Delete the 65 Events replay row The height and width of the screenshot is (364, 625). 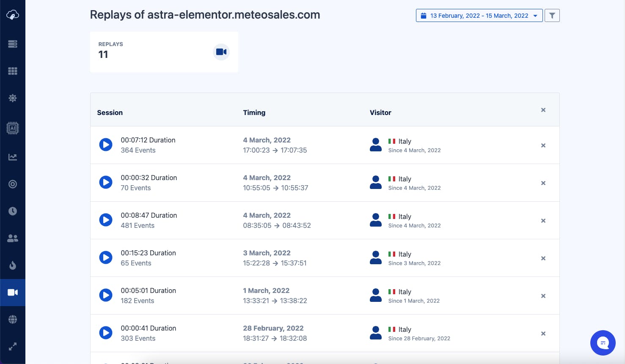pos(543,258)
